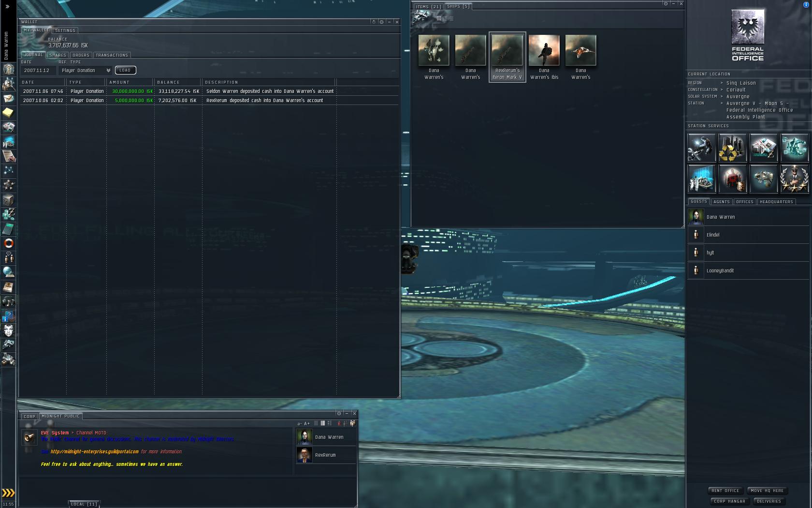Switch to the Agents tab
Viewport: 812px width, 508px height.
(722, 202)
